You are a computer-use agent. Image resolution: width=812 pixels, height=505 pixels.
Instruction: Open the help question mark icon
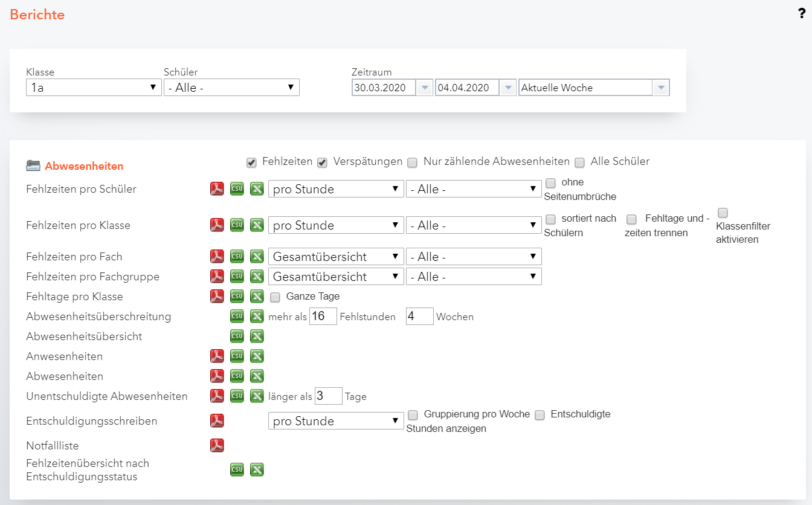802,14
